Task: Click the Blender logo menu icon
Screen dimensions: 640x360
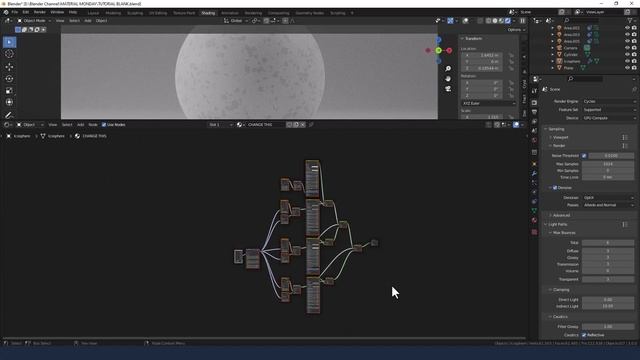Action: [6, 12]
